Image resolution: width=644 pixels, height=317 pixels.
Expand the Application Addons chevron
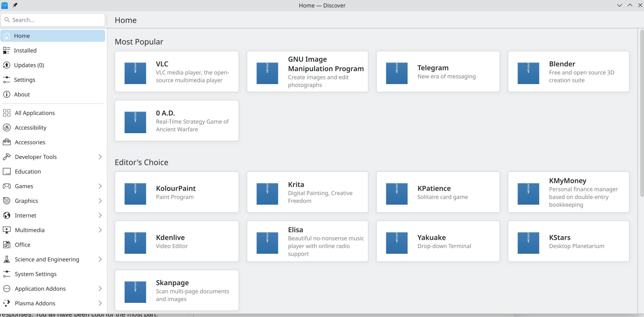pyautogui.click(x=100, y=289)
